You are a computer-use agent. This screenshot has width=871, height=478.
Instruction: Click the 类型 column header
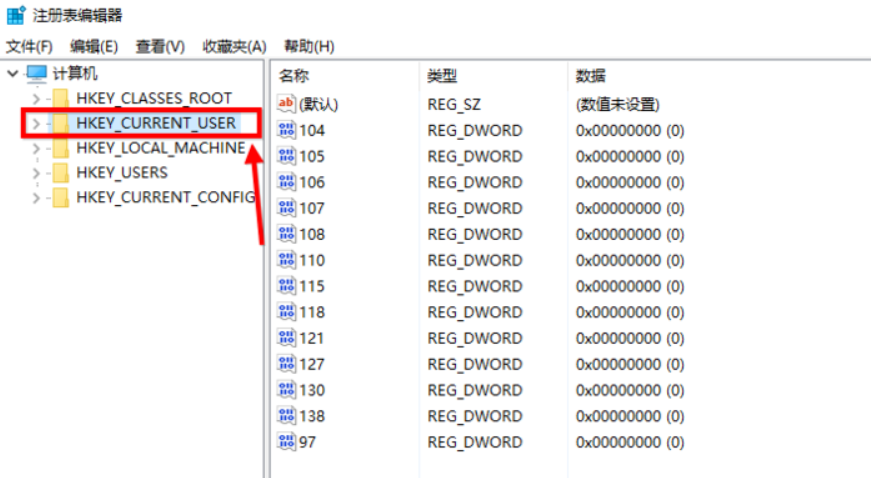click(442, 76)
